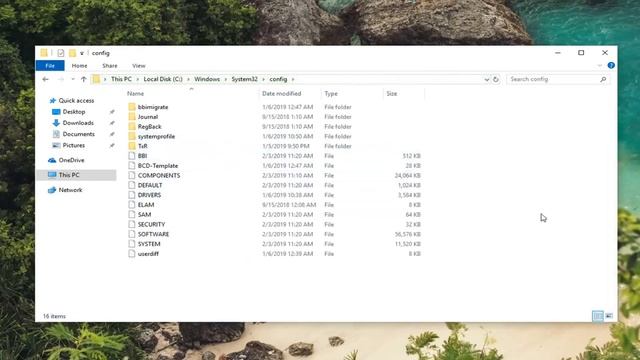
Task: Click the window folder icon in title bar
Action: pyautogui.click(x=44, y=53)
